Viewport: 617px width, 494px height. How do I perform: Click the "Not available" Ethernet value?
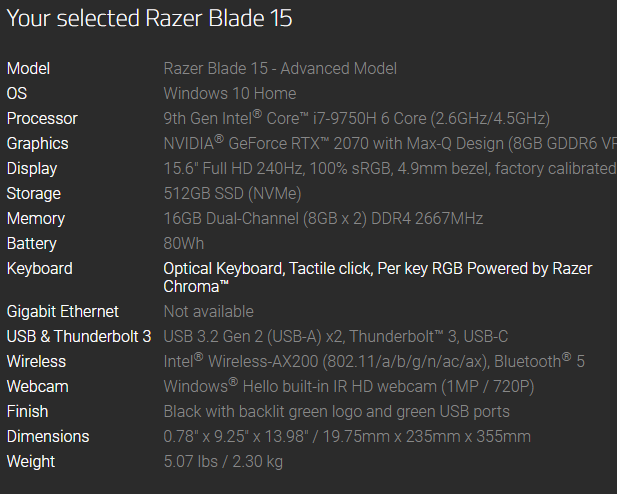pyautogui.click(x=208, y=312)
